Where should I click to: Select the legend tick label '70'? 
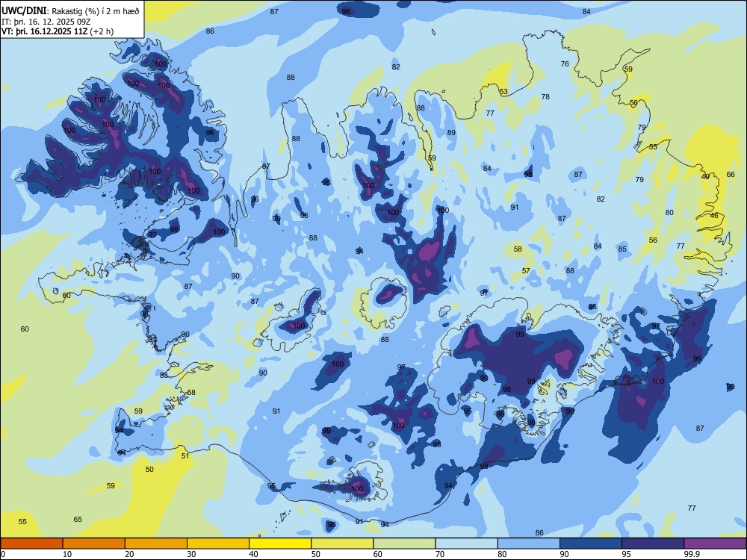(440, 554)
